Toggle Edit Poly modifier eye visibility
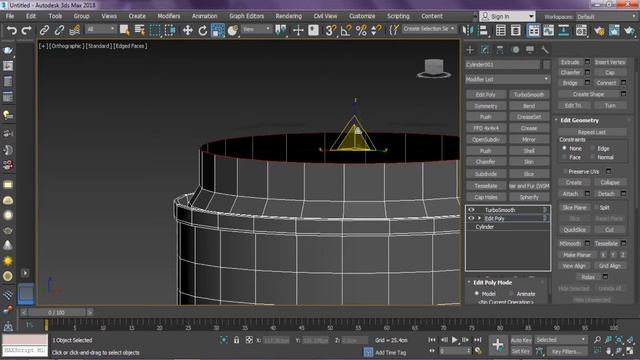 pos(471,218)
